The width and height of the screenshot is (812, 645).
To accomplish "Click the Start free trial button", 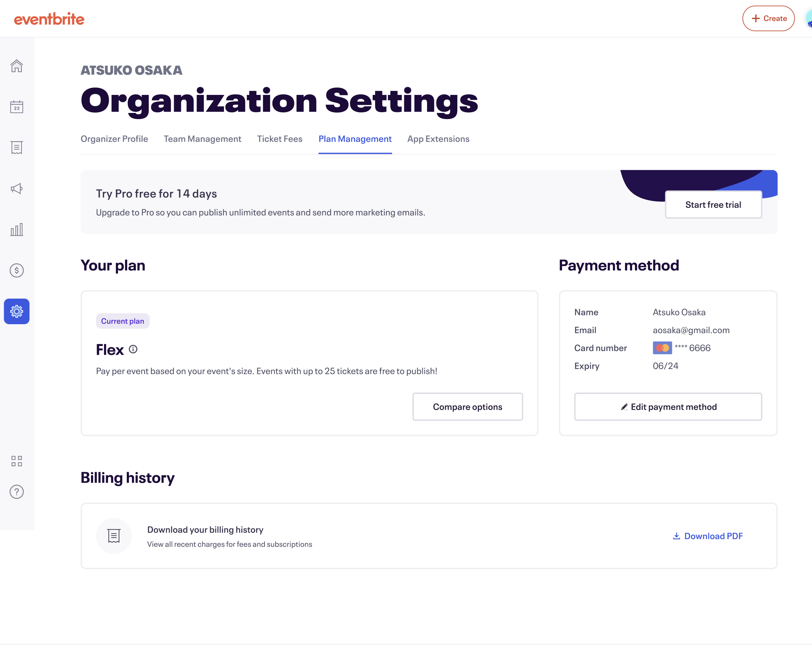I will pos(713,204).
